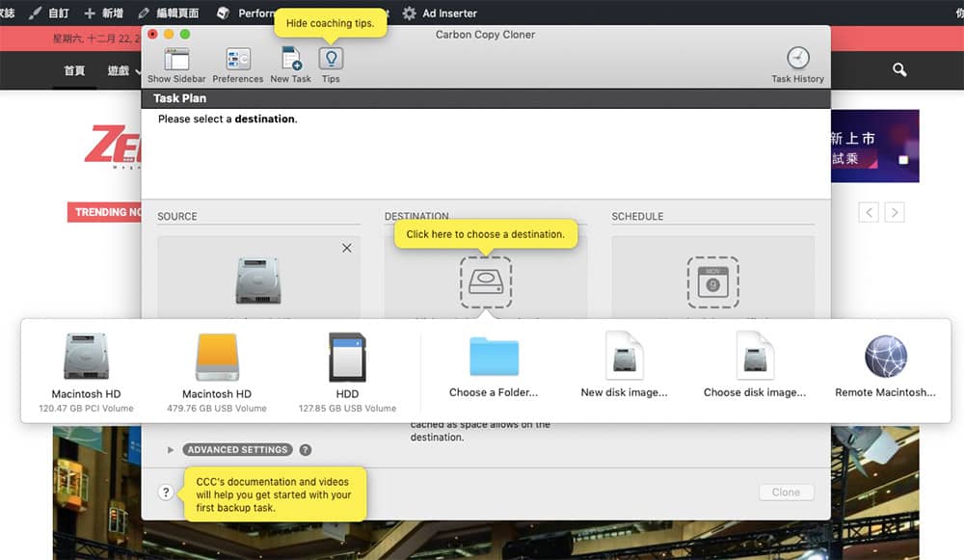Image resolution: width=964 pixels, height=560 pixels.
Task: Open 首頁 in the website navigation
Action: (x=74, y=70)
